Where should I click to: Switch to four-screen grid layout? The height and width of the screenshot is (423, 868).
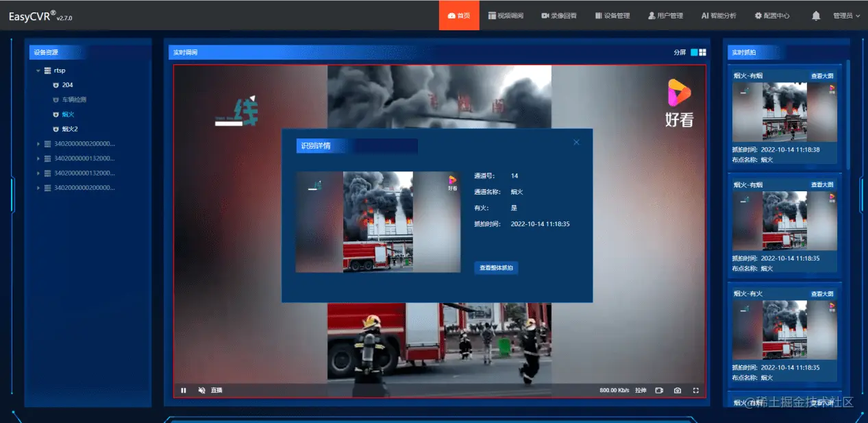point(703,52)
